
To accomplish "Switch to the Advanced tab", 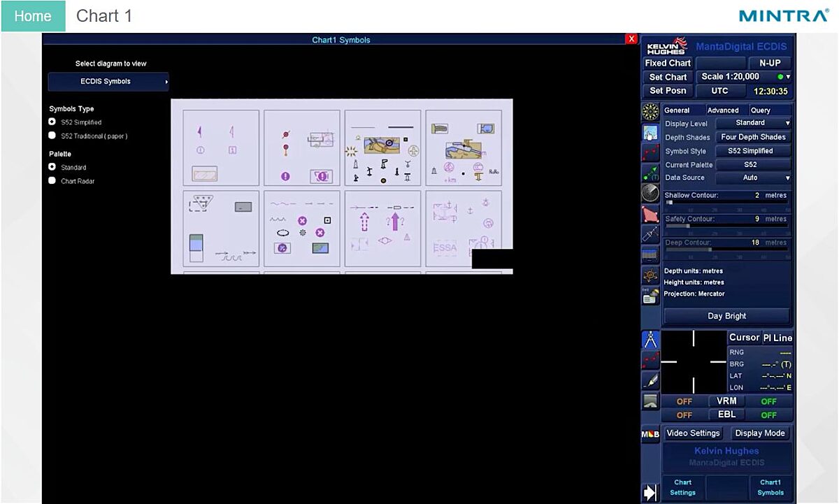I will tap(726, 110).
